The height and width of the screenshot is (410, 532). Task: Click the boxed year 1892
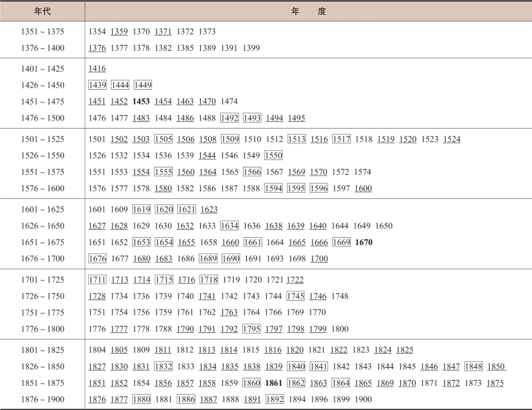tap(275, 399)
